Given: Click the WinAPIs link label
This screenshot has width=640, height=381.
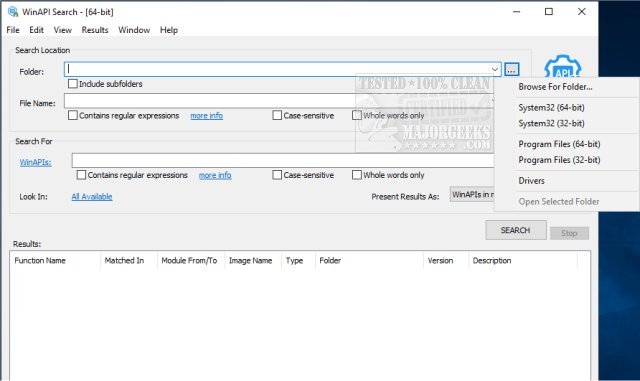Looking at the screenshot, I should (x=36, y=162).
